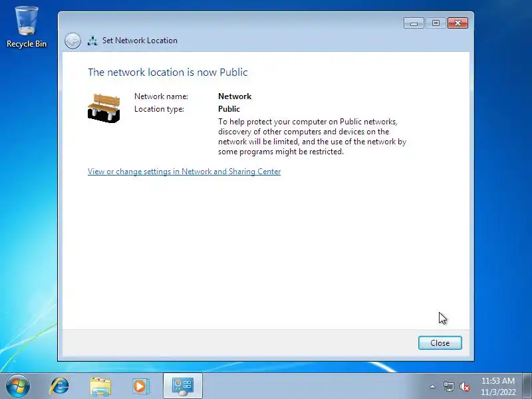
Task: Open the network status tray icon
Action: click(448, 386)
